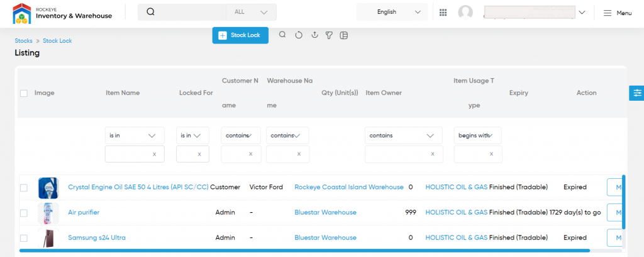644x257 pixels.
Task: Click the Rockeye Inventory & Warehouse logo
Action: pyautogui.click(x=62, y=13)
